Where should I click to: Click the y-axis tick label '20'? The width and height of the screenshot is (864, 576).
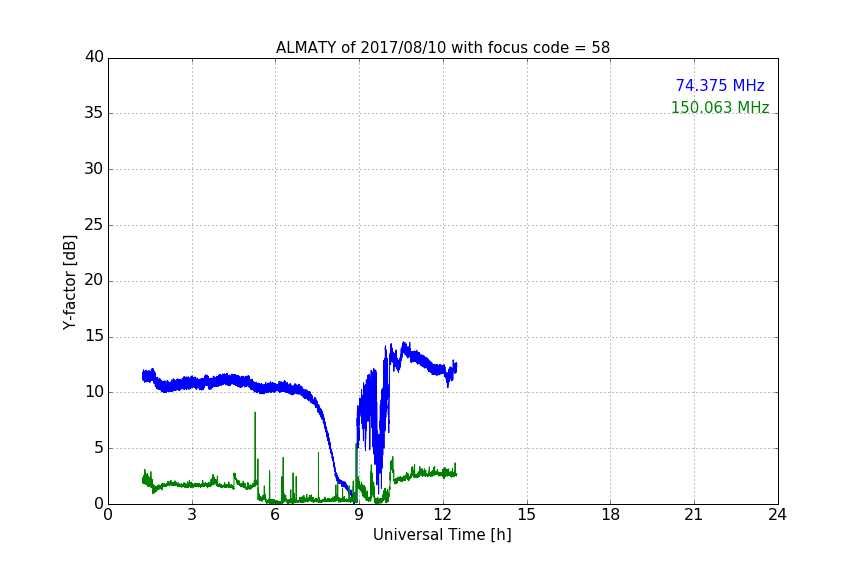94,281
